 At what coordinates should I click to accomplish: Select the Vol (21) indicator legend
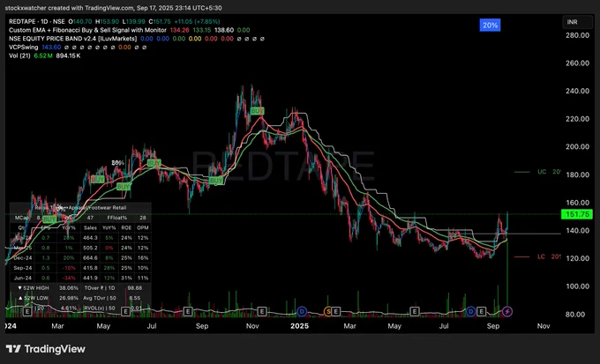coord(19,56)
